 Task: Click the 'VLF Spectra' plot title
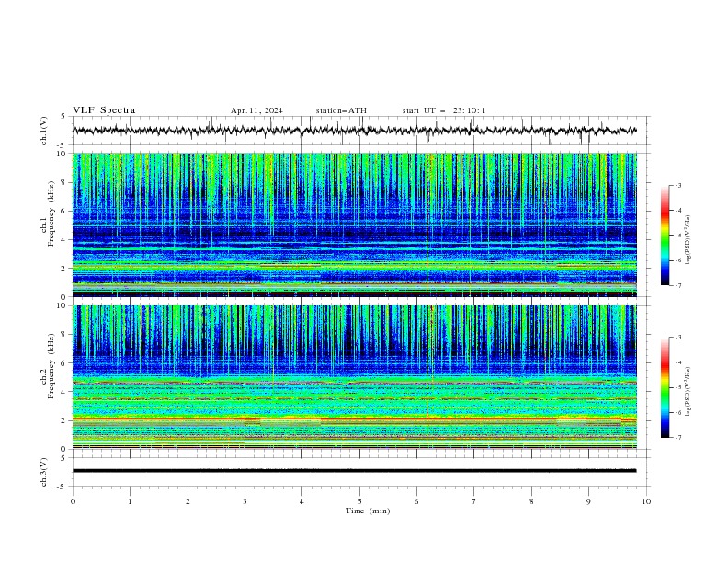[104, 110]
